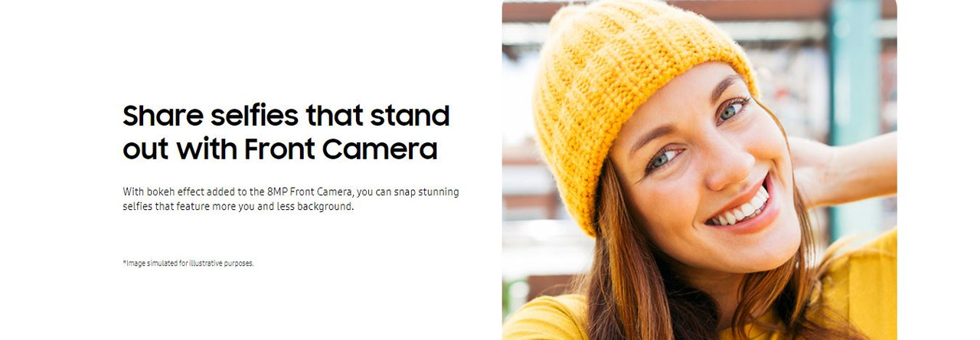Click the phrase 'snap stunning' in paragraph

(x=426, y=192)
